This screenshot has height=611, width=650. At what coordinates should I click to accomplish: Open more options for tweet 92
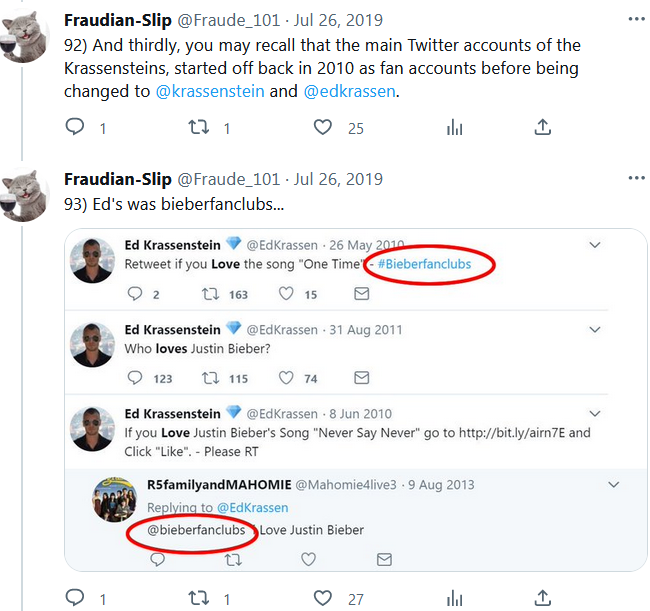click(x=636, y=19)
